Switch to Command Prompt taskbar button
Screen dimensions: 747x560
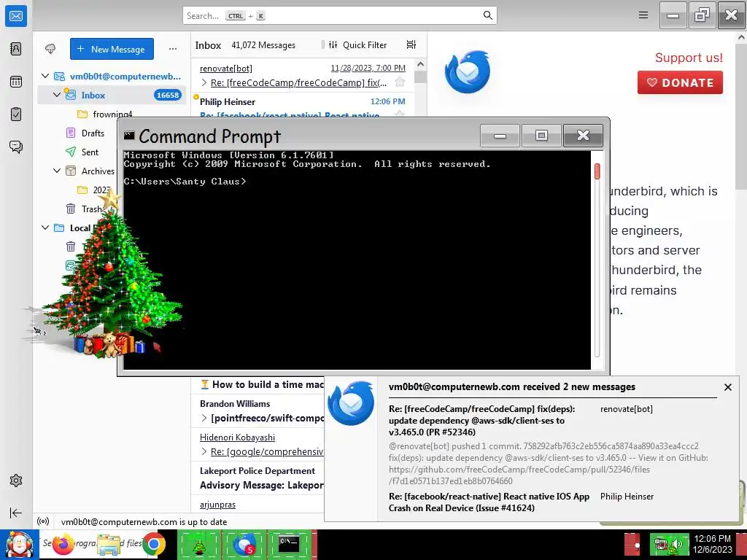tap(289, 545)
